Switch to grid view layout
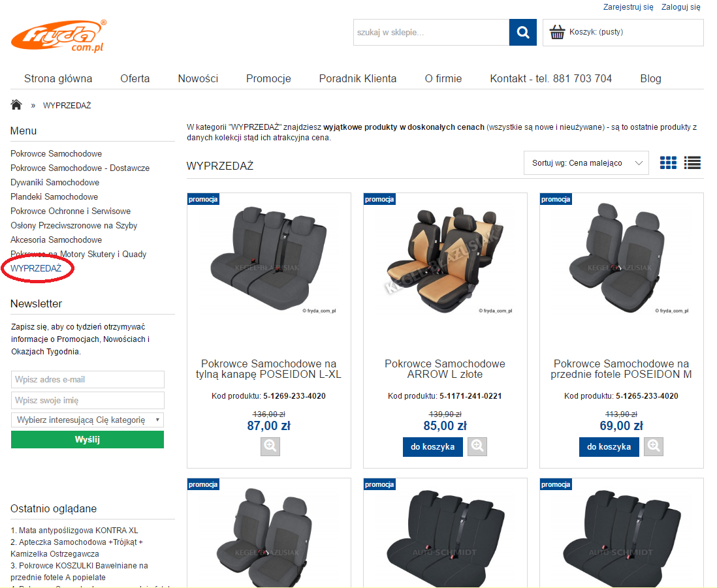Viewport: 717px width, 588px height. pos(668,162)
